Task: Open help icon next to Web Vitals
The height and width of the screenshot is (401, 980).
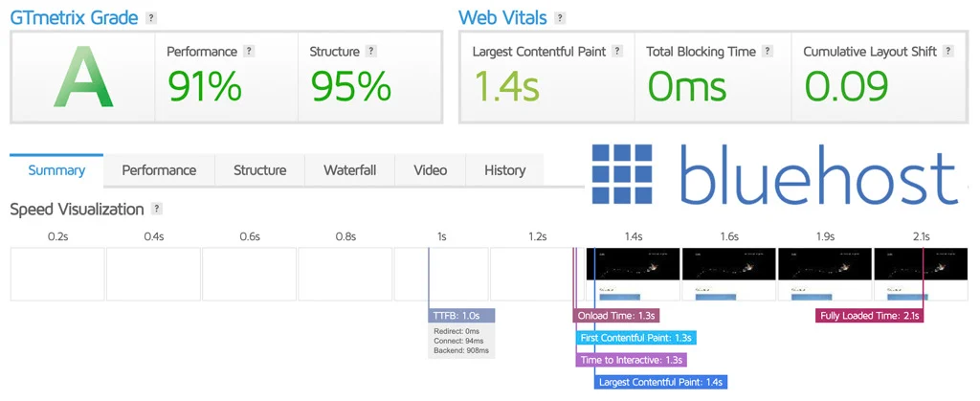Action: [x=560, y=18]
